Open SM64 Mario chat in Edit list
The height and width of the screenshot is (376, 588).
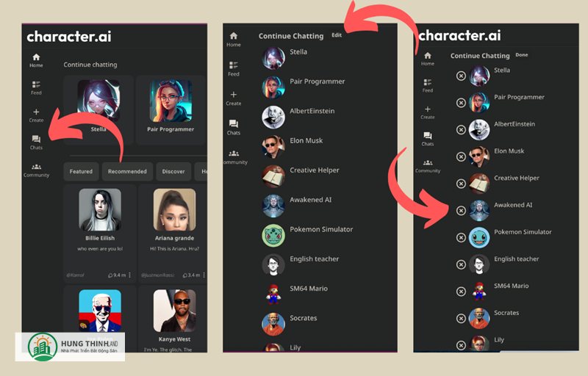(295, 294)
